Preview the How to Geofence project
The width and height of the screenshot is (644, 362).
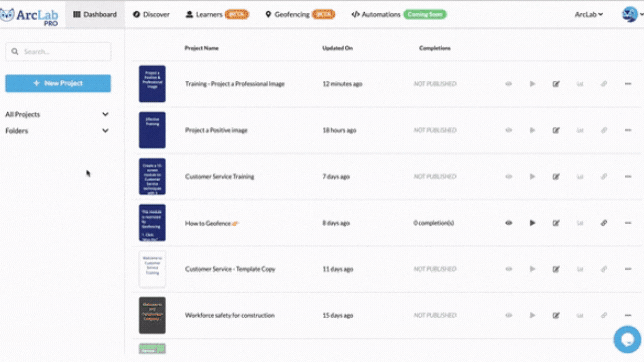coord(508,223)
